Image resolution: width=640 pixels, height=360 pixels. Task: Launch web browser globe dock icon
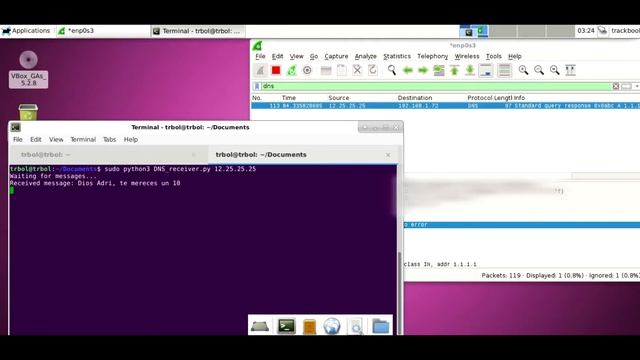pos(331,326)
